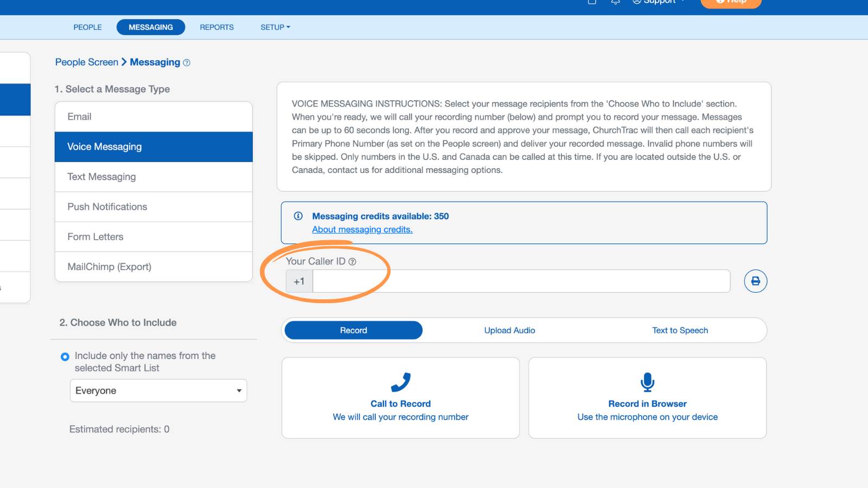Go to the REPORTS tab

216,27
